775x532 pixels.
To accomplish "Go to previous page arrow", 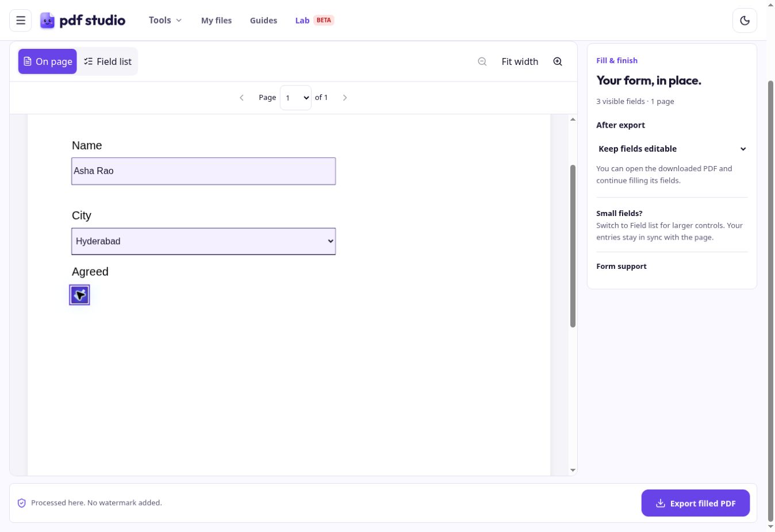I will pos(241,98).
